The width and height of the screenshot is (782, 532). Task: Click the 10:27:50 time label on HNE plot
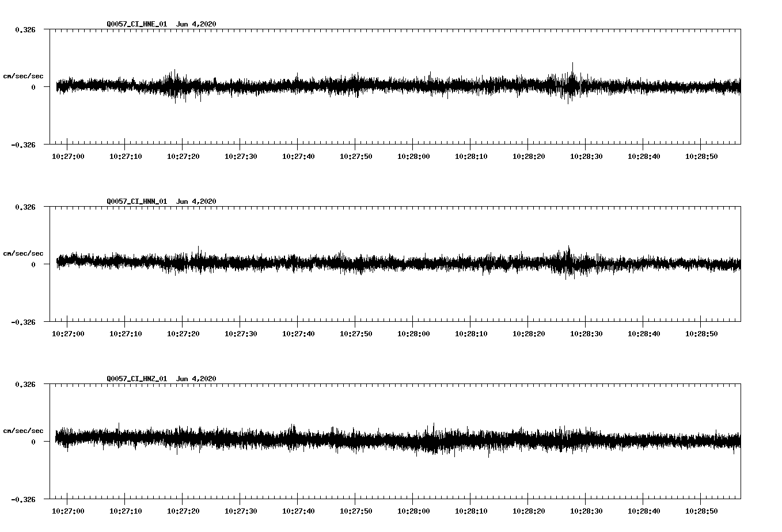click(x=356, y=156)
